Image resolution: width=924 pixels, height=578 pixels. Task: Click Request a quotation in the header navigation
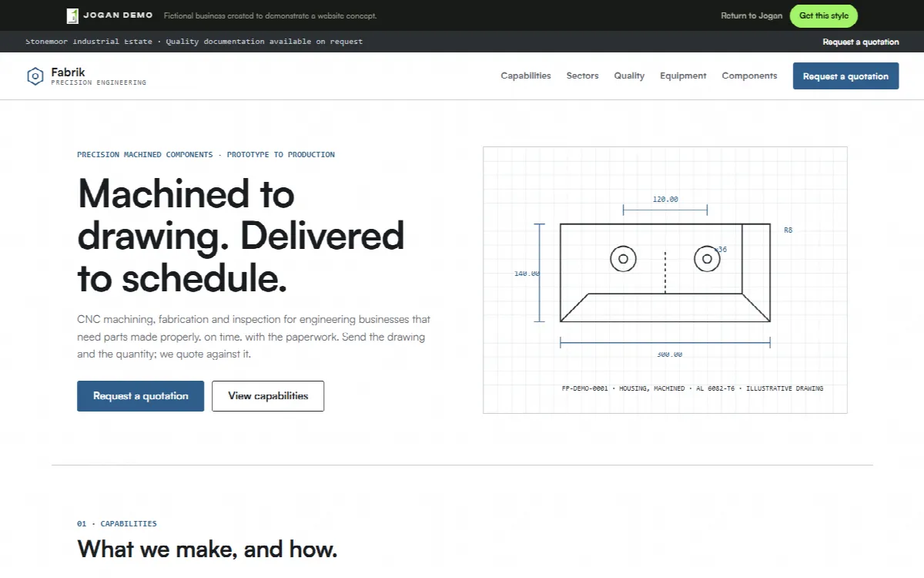845,76
